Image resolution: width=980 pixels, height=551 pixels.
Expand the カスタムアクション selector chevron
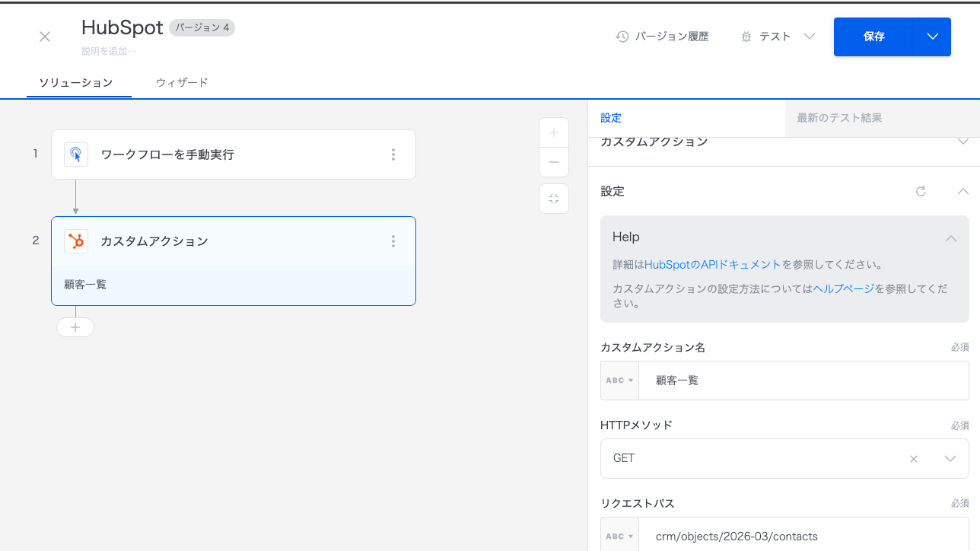[963, 142]
